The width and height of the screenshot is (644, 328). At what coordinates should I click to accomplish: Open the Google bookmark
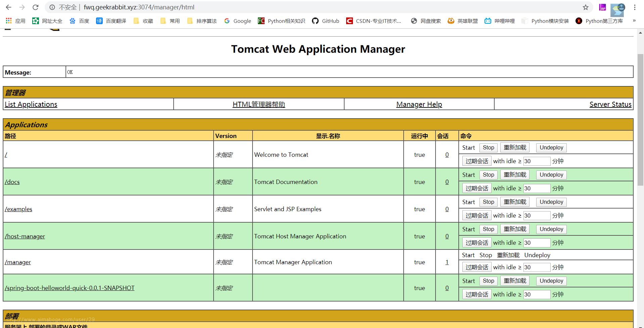click(237, 21)
